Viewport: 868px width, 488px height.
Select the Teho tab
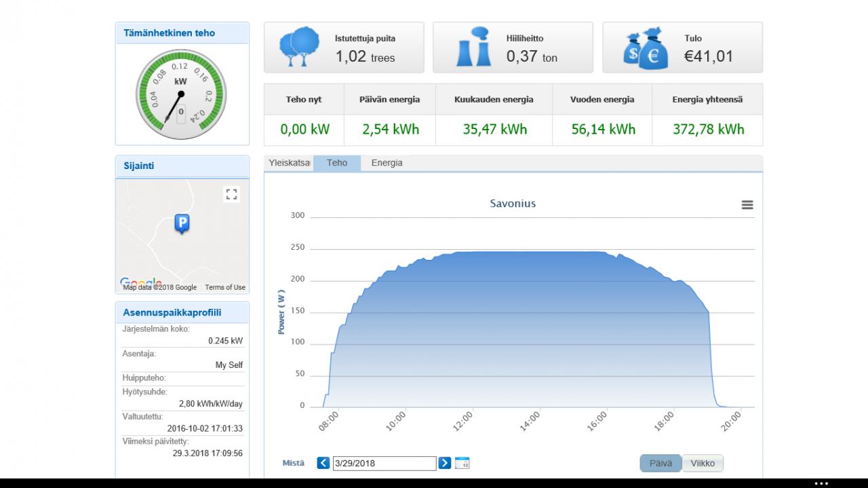pyautogui.click(x=337, y=163)
